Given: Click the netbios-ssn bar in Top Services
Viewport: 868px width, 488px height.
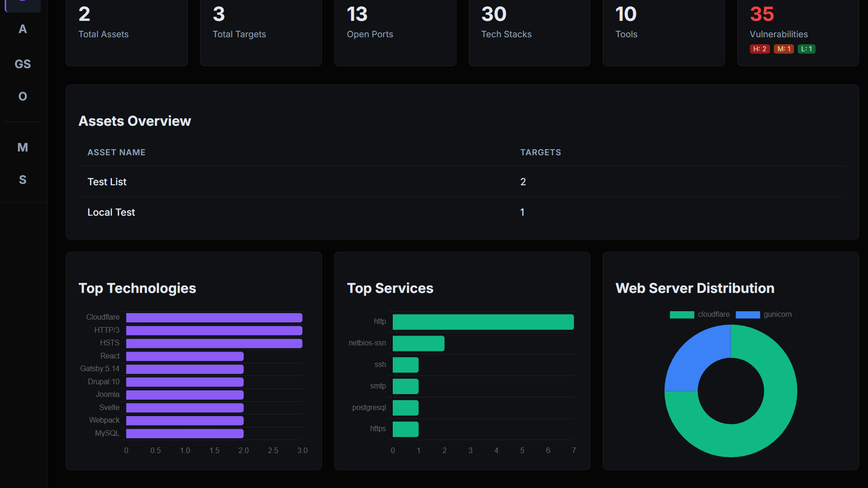Looking at the screenshot, I should 418,343.
